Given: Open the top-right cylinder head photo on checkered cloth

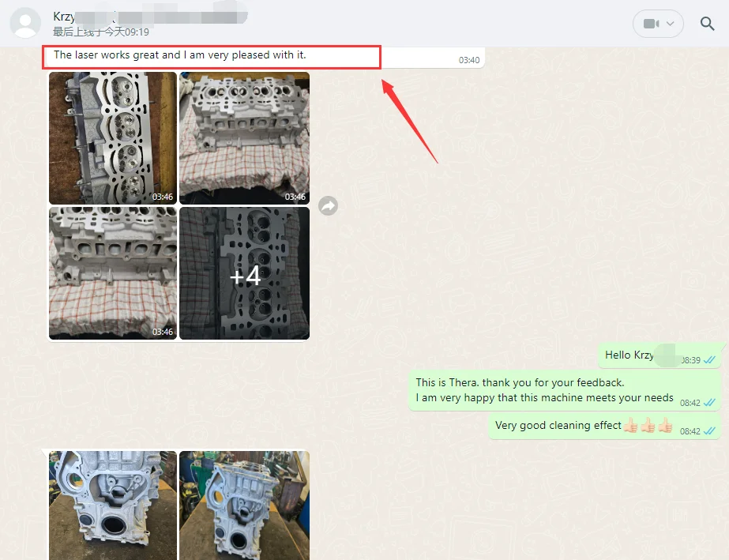Looking at the screenshot, I should pos(245,137).
